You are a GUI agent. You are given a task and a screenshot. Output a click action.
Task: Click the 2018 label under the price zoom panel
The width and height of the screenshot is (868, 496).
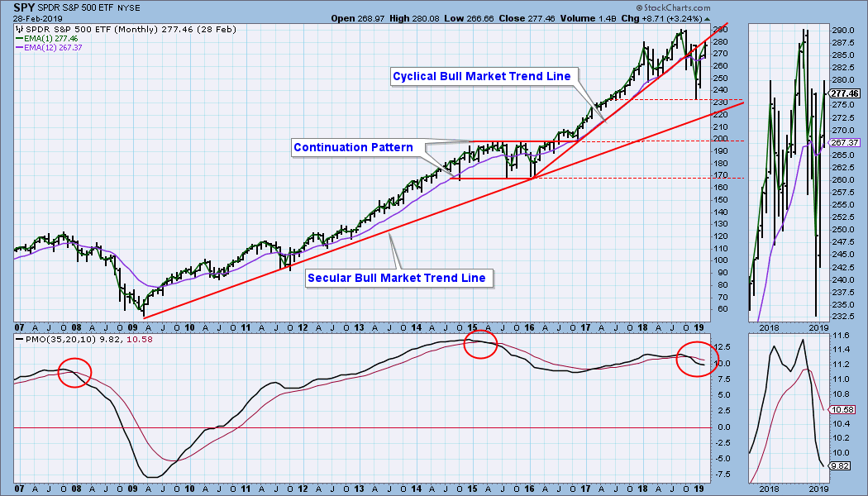(769, 327)
